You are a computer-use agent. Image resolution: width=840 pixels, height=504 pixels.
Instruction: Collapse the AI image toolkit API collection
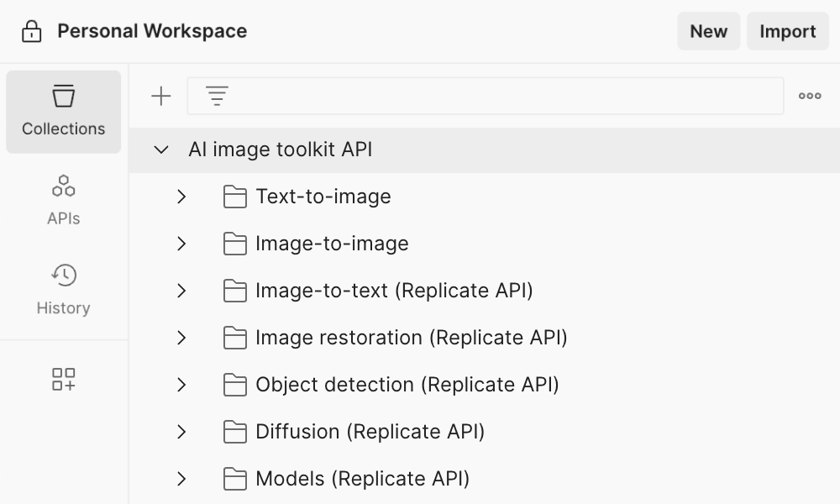pyautogui.click(x=162, y=150)
